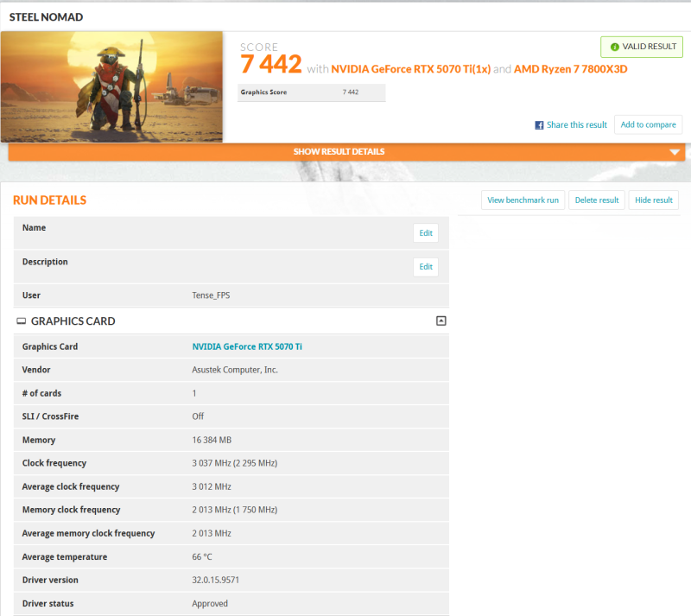Click memory clock 2 013 MHz (1 750 MHz)
Screen dimensions: 691x616
click(x=234, y=510)
